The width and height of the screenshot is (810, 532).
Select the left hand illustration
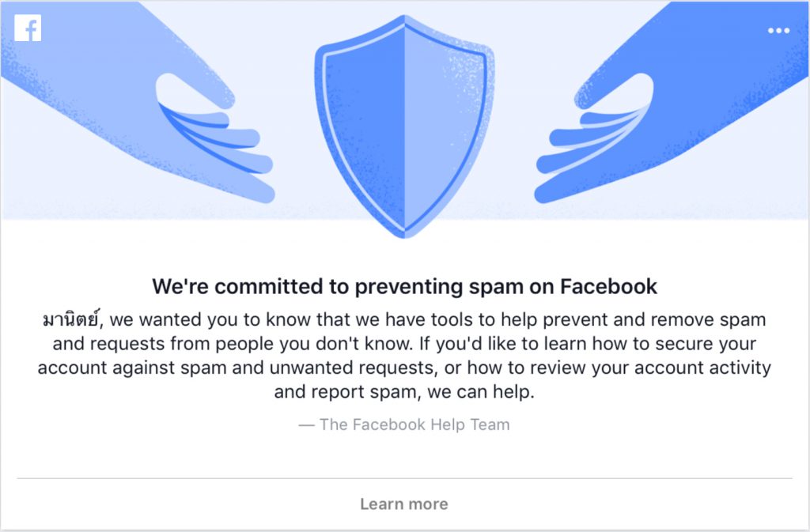point(138,102)
